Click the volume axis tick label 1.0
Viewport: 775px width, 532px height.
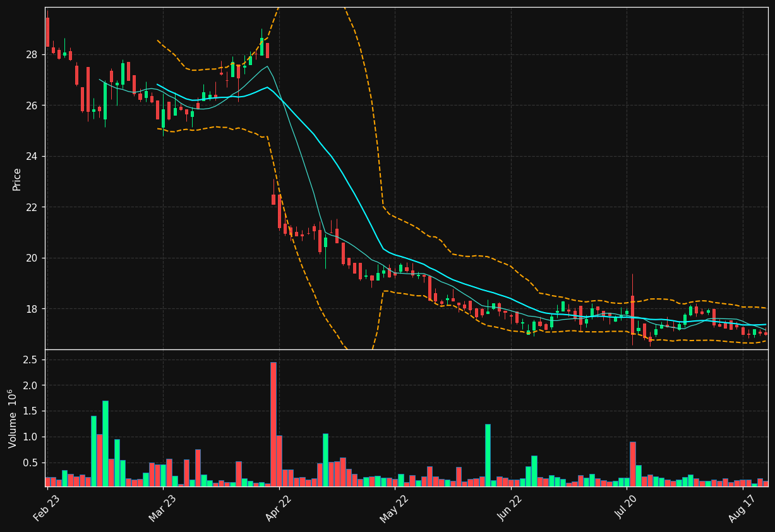pyautogui.click(x=31, y=437)
